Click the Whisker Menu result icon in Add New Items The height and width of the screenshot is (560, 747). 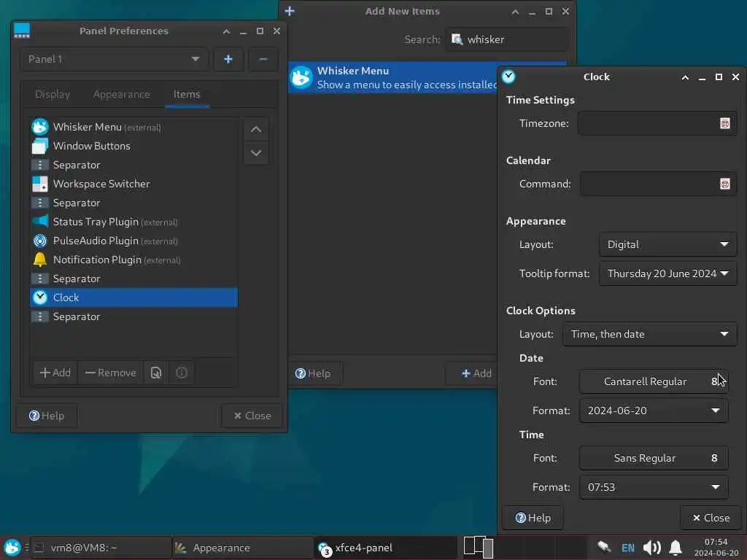pos(301,77)
